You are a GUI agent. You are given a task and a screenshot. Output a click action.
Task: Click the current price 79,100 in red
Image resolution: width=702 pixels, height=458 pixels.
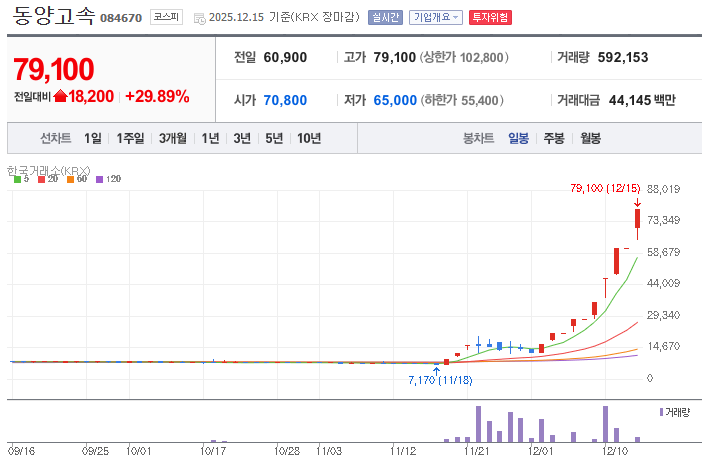click(x=54, y=69)
